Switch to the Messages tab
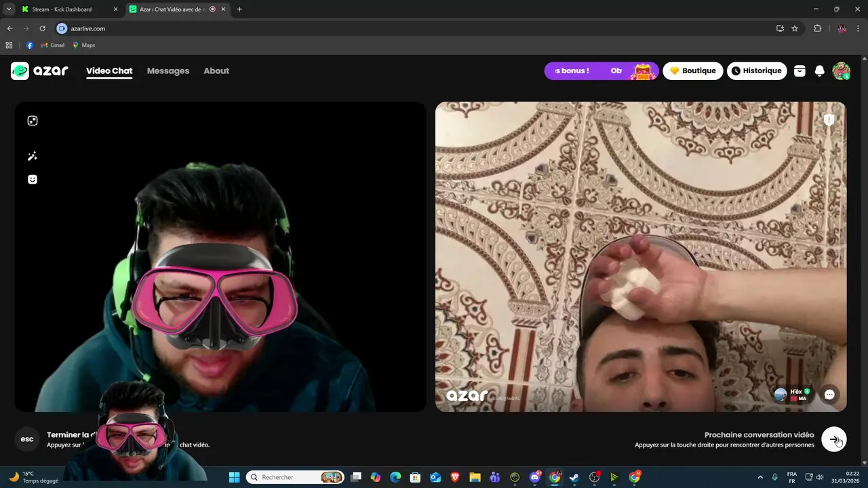The height and width of the screenshot is (488, 868). [x=168, y=70]
